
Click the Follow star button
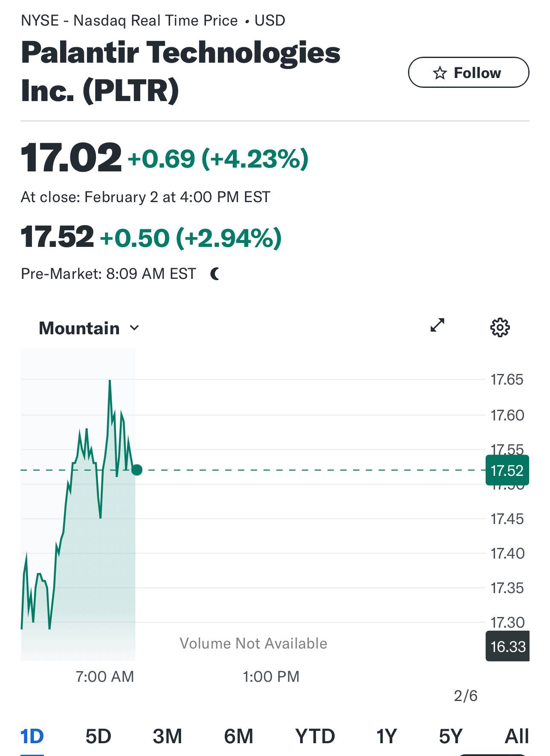[468, 72]
